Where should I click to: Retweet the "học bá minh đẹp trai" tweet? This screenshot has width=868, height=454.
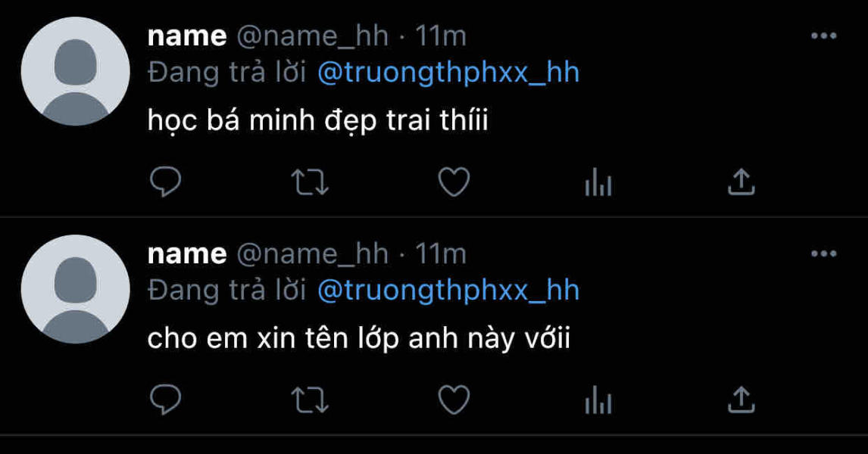(x=310, y=182)
